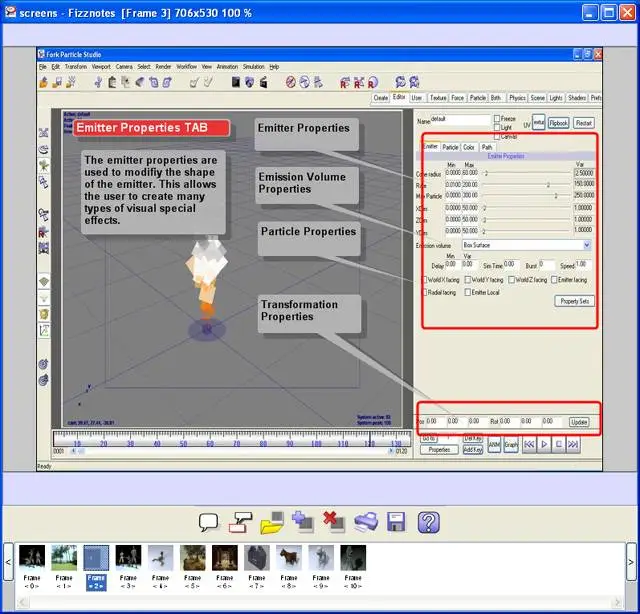The height and width of the screenshot is (614, 640).
Task: Click the play button in Fork Studio
Action: click(x=544, y=444)
